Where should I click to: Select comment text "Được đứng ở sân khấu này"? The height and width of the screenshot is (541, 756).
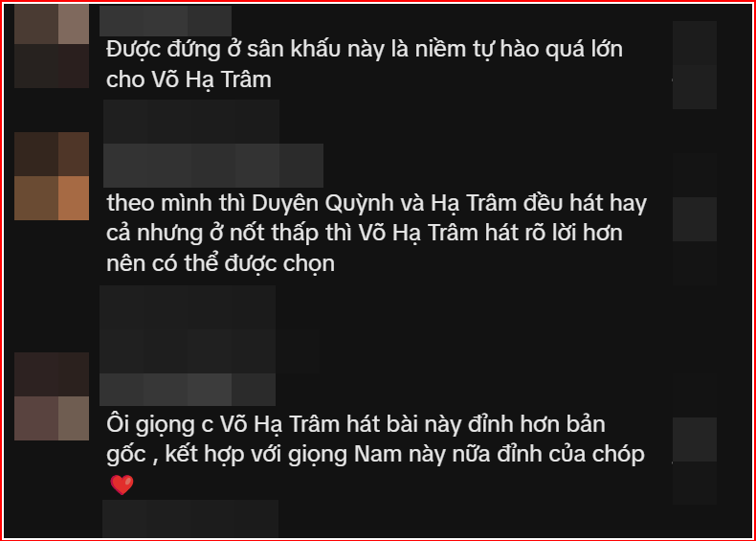pos(245,50)
